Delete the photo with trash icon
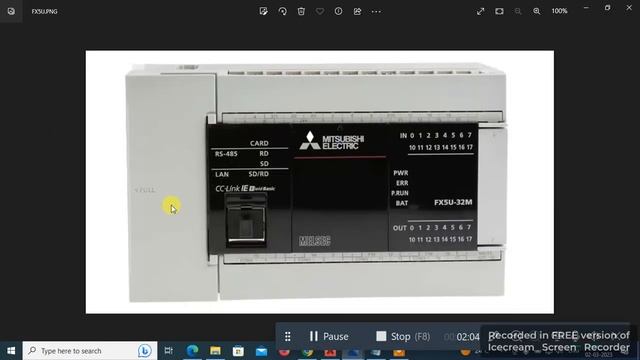The image size is (640, 360). click(301, 11)
